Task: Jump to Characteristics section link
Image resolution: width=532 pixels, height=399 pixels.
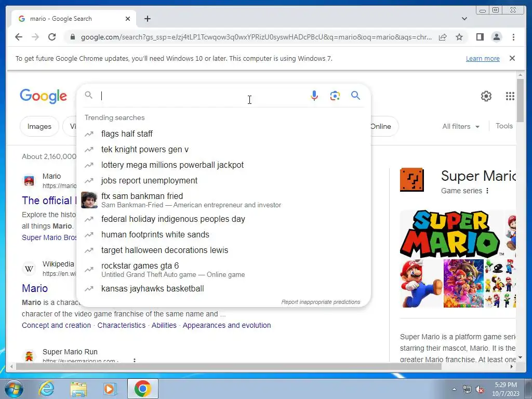Action: (121, 325)
